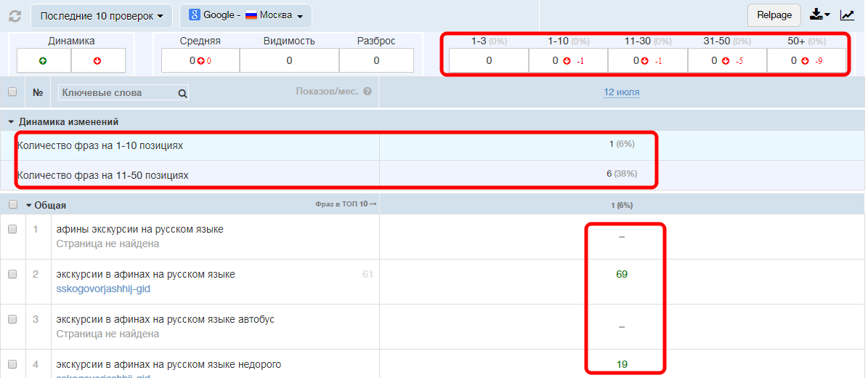
Task: Open the Google Москва search engine dropdown
Action: [x=246, y=15]
